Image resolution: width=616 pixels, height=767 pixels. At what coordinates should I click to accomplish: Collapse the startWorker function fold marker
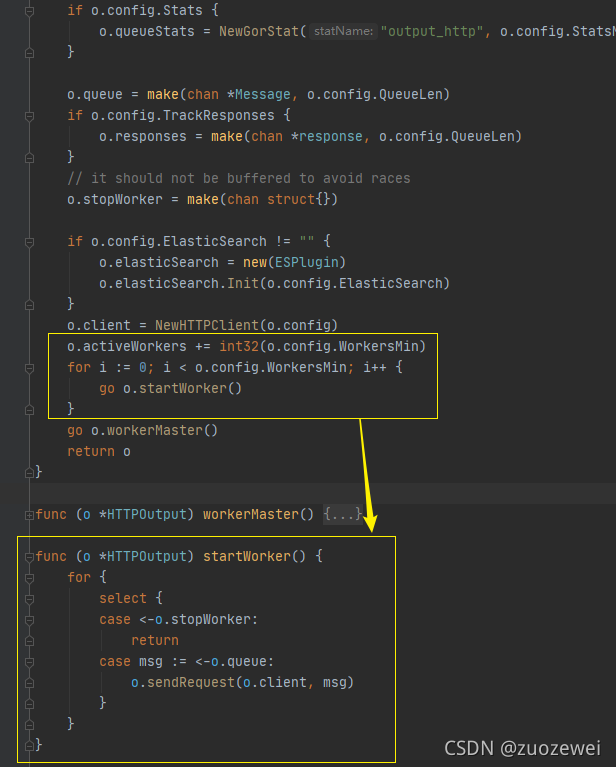[29, 557]
